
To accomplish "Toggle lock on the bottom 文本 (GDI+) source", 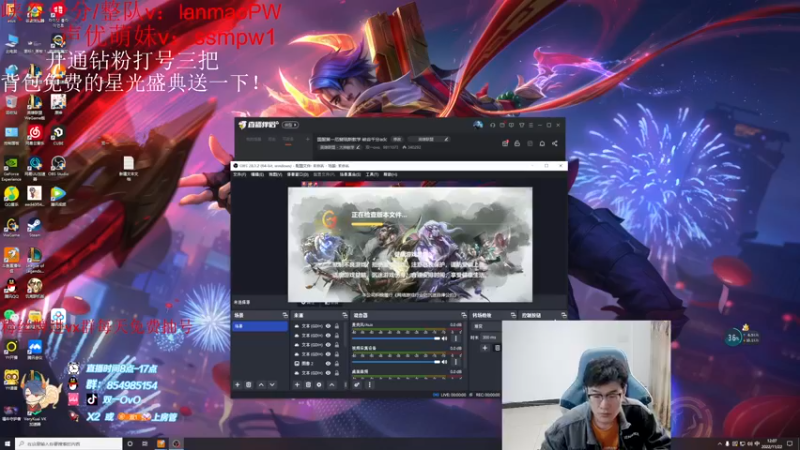I will [337, 373].
